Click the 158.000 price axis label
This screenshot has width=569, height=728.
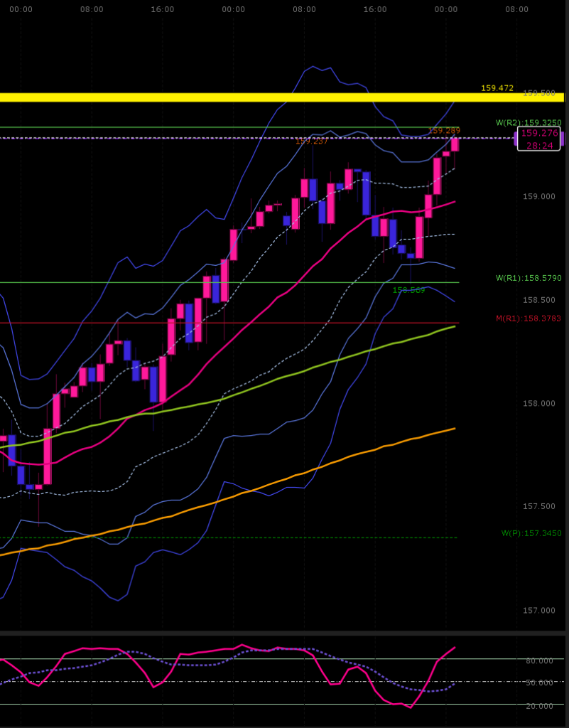(x=539, y=404)
